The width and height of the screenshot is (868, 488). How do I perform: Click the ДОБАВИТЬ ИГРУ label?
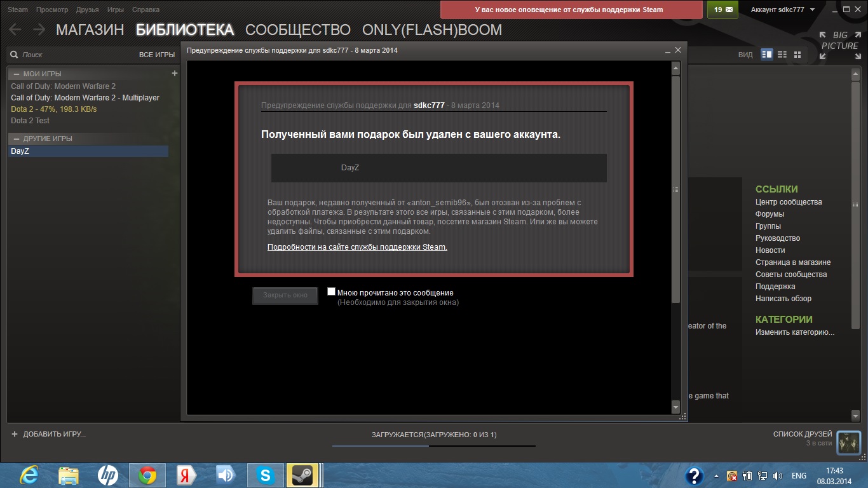point(54,434)
